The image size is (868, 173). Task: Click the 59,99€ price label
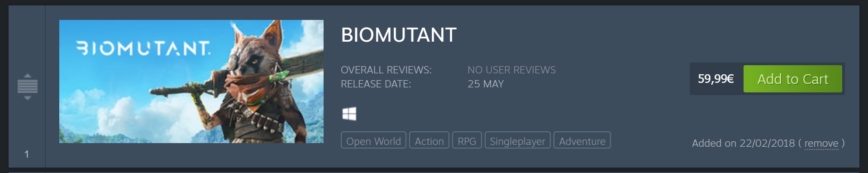716,79
